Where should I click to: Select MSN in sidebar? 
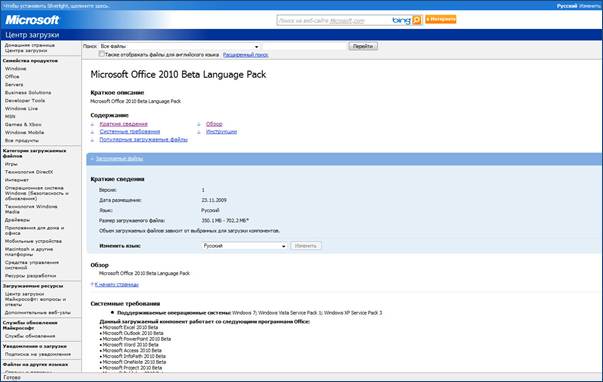10,117
